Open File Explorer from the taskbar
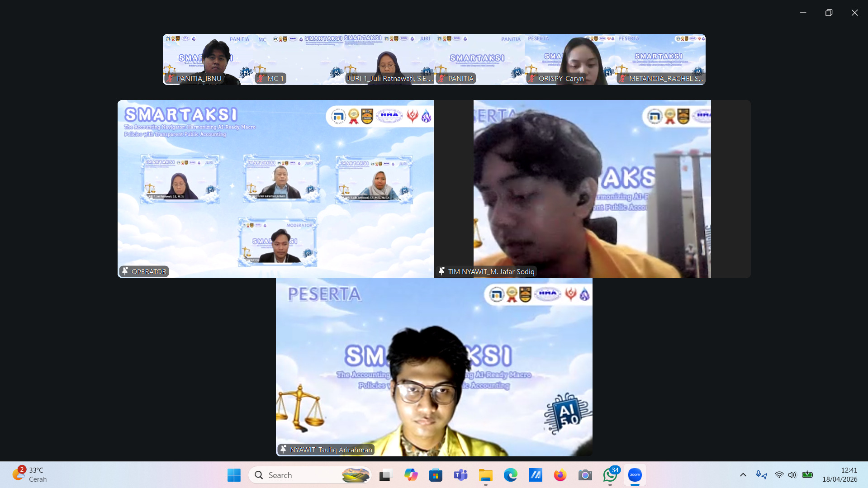Screen dimensions: 868x488 485,475
